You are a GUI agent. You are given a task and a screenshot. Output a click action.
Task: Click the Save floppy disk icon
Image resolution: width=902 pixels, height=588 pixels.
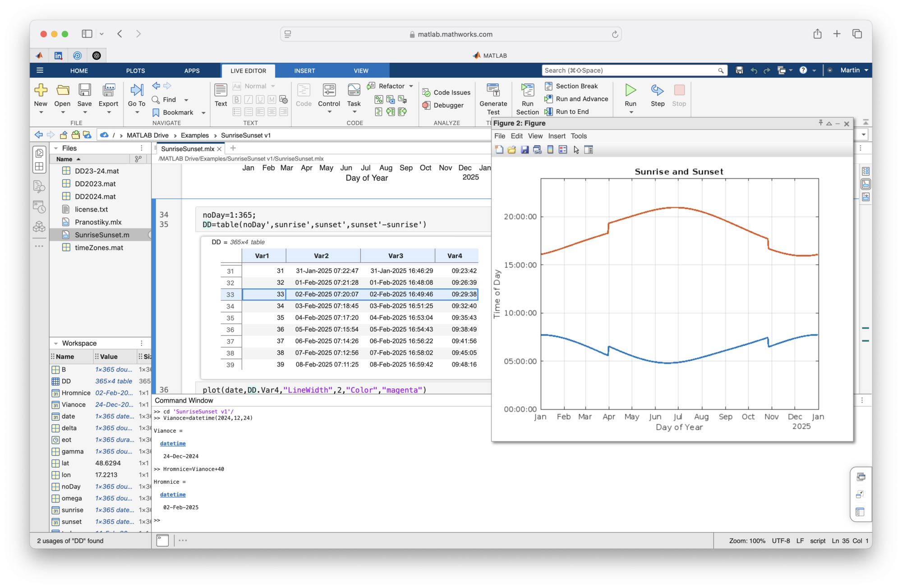pyautogui.click(x=84, y=90)
